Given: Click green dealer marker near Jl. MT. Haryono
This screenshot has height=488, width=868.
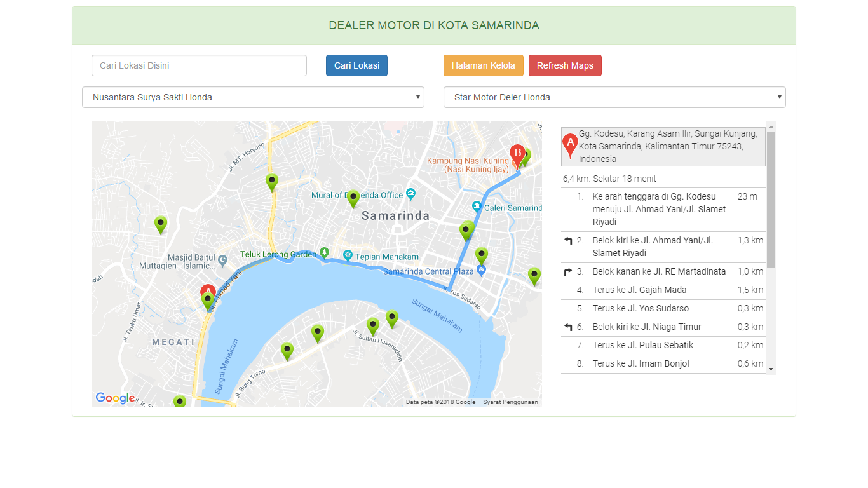Looking at the screenshot, I should (272, 182).
